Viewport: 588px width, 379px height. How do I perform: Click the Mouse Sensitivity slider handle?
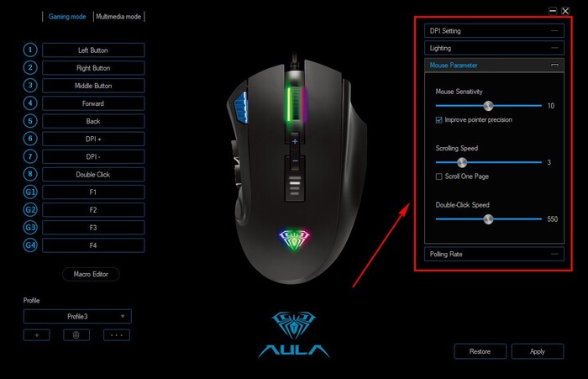tap(488, 106)
